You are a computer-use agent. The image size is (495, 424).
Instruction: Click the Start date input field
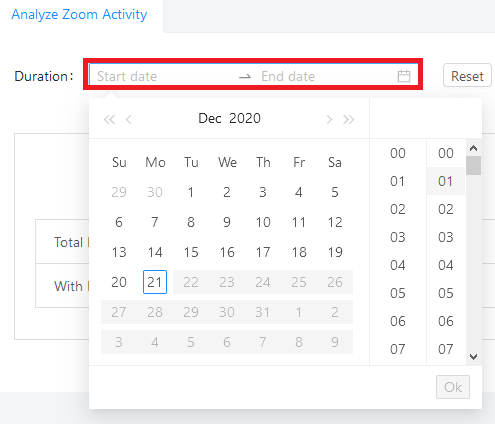point(163,76)
